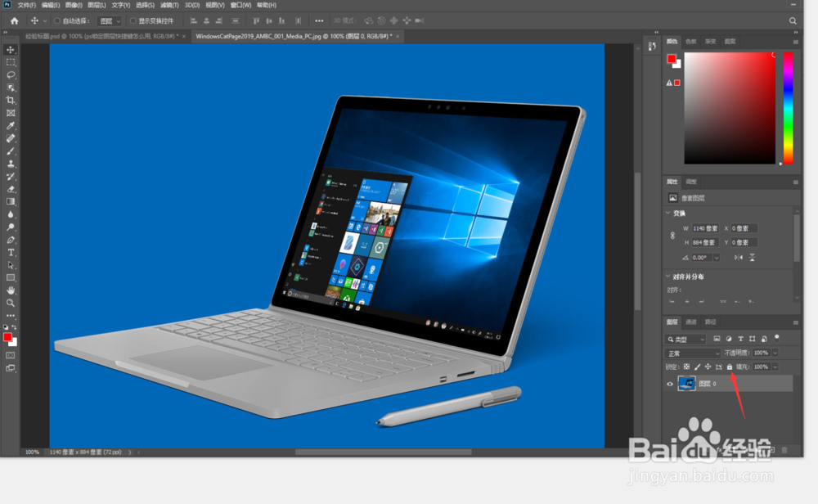Viewport: 818px width, 504px height.
Task: Select the Zoom tool
Action: tap(11, 303)
